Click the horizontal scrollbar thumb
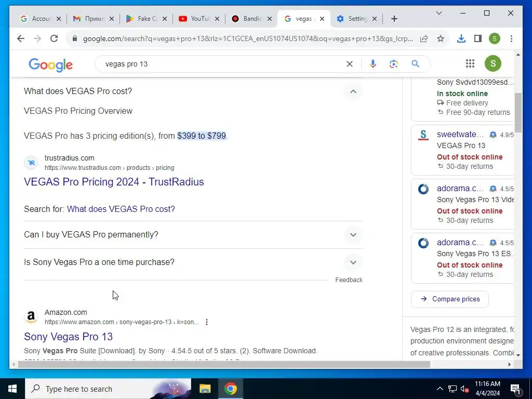This screenshot has width=532, height=399. pyautogui.click(x=224, y=364)
